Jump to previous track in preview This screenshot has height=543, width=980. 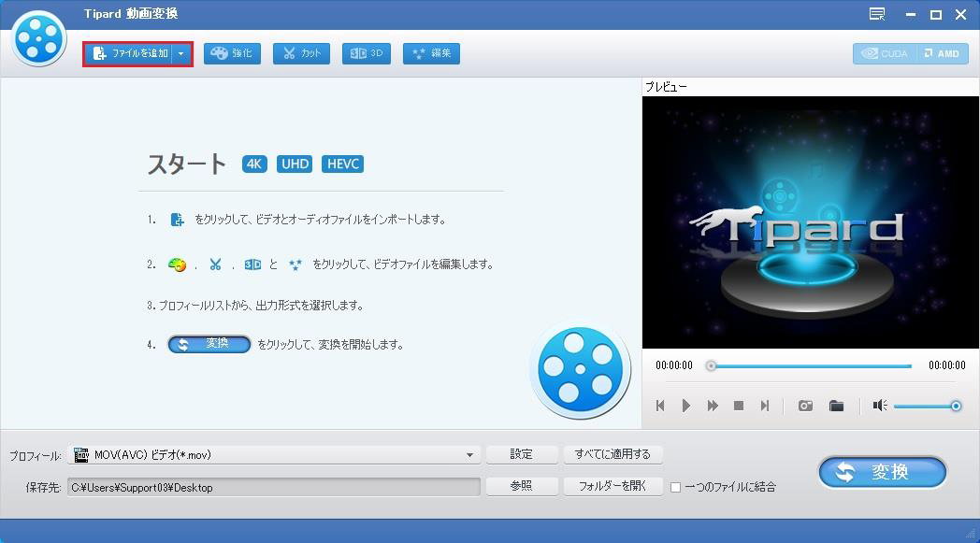click(660, 407)
